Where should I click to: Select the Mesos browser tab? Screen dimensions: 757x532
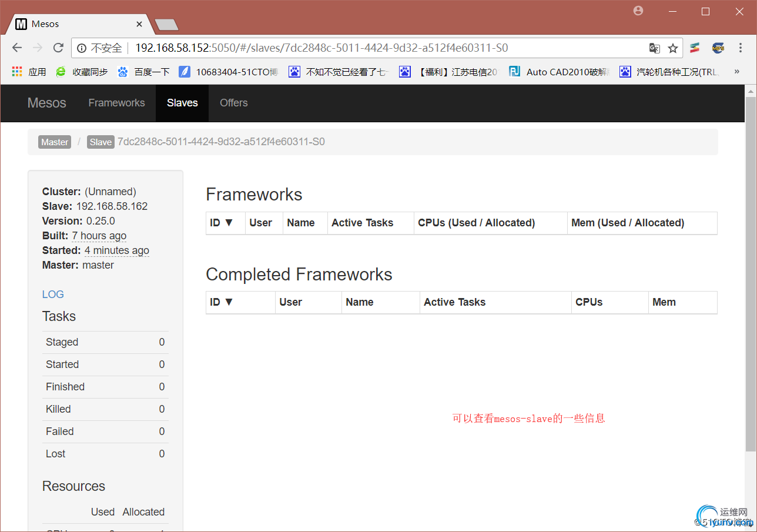coord(79,24)
